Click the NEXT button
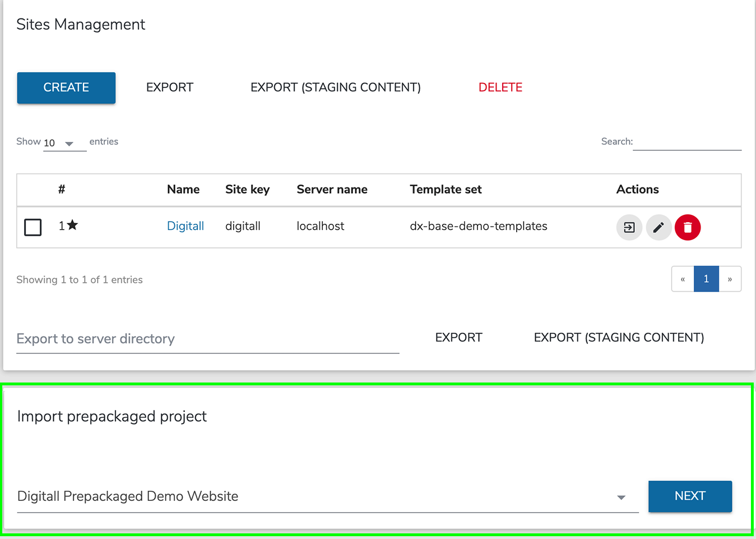The image size is (756, 539). tap(690, 496)
